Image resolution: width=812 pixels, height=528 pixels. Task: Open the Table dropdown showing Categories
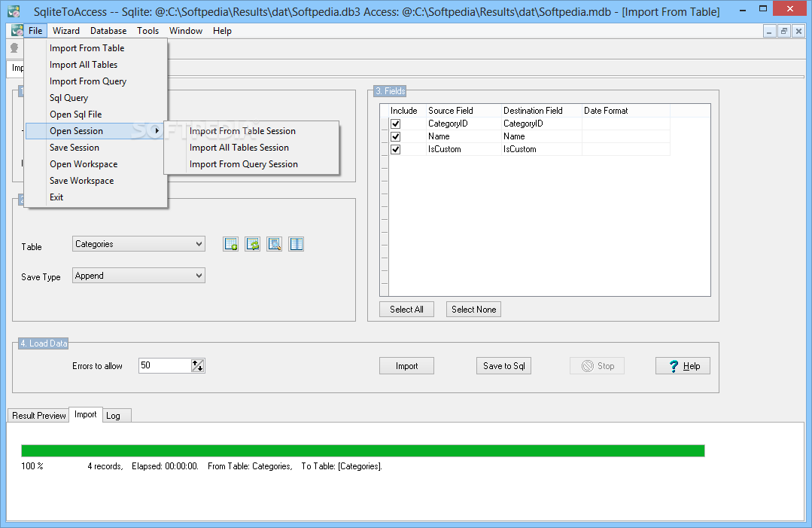click(x=138, y=244)
